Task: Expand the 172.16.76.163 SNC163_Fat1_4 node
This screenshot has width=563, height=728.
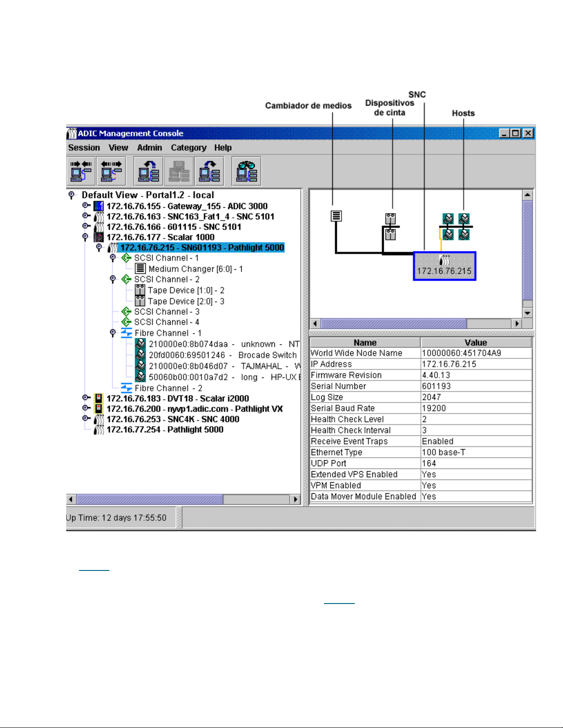Action: pyautogui.click(x=86, y=216)
